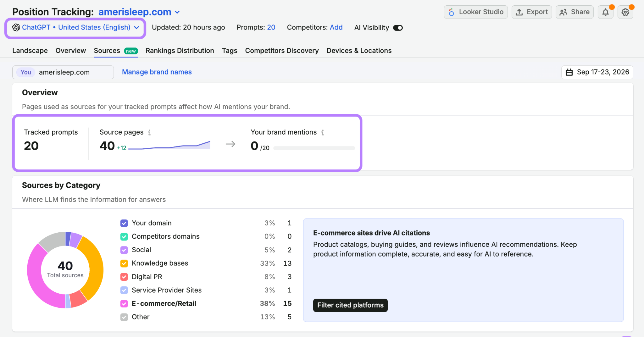The height and width of the screenshot is (337, 644).
Task: Uncheck Knowledge bases checkbox
Action: (x=124, y=263)
